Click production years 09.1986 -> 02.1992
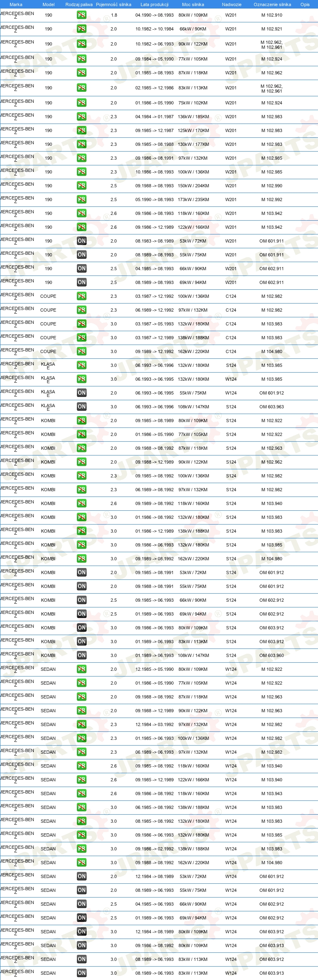Viewport: 318px width, 980px height. pyautogui.click(x=155, y=849)
